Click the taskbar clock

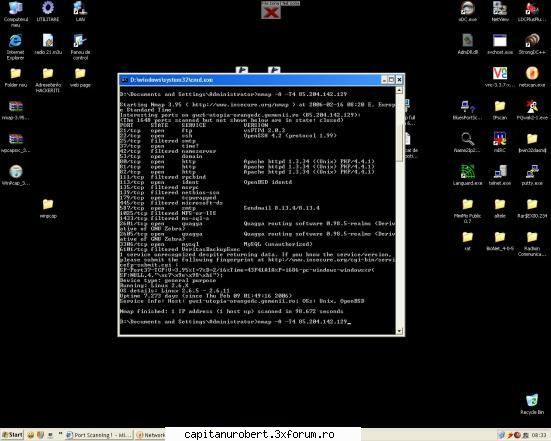(539, 435)
